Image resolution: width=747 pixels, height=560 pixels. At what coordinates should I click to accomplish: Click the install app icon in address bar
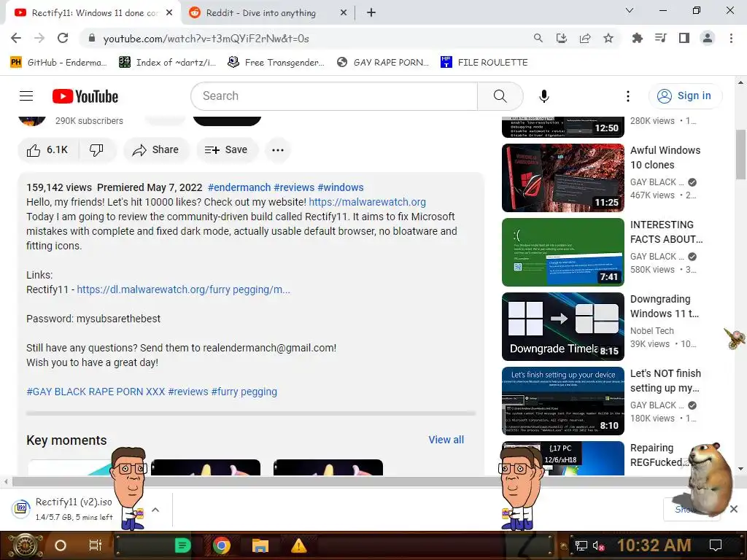[x=561, y=38]
